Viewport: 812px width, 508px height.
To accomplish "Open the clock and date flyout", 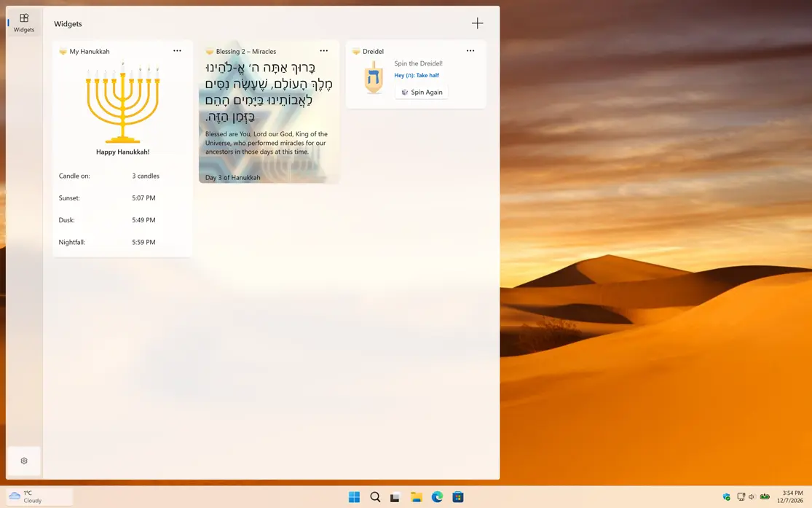I will click(x=792, y=497).
